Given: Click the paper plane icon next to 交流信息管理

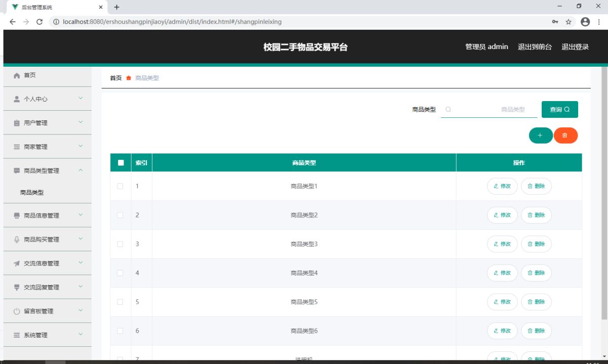Looking at the screenshot, I should [17, 263].
